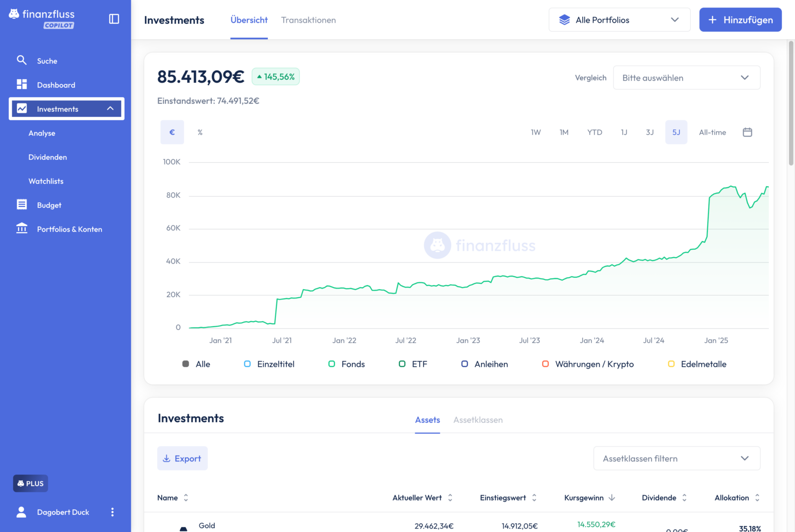The image size is (795, 532).
Task: Sort by Kursgewinn down arrow
Action: 612,498
